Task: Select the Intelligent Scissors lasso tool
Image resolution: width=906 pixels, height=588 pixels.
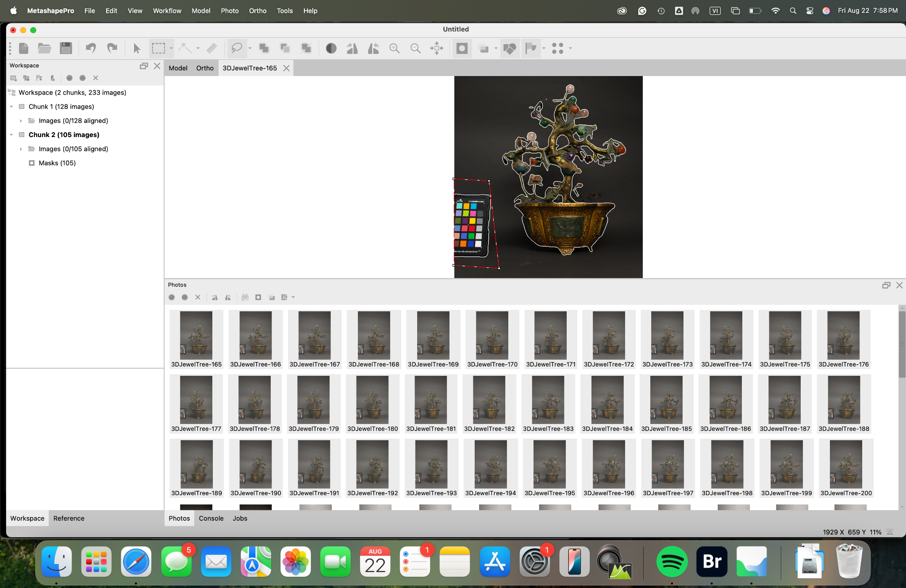Action: tap(237, 48)
